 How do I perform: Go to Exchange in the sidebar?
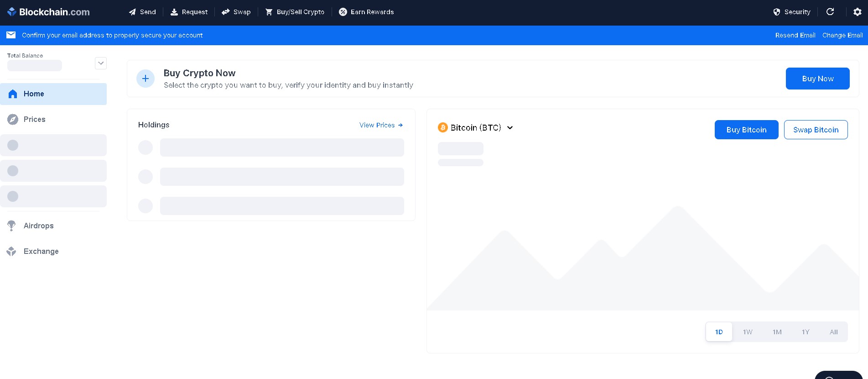click(53, 251)
